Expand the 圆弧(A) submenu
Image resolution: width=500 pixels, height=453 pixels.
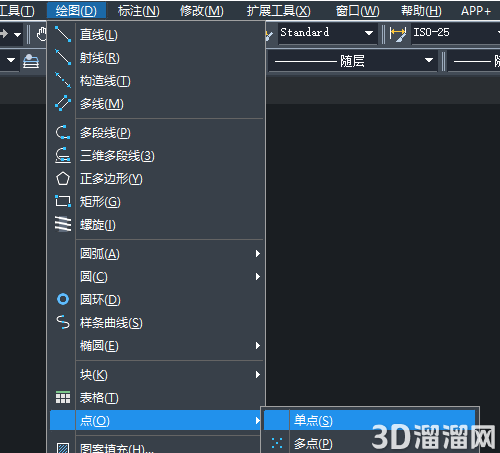pyautogui.click(x=157, y=254)
